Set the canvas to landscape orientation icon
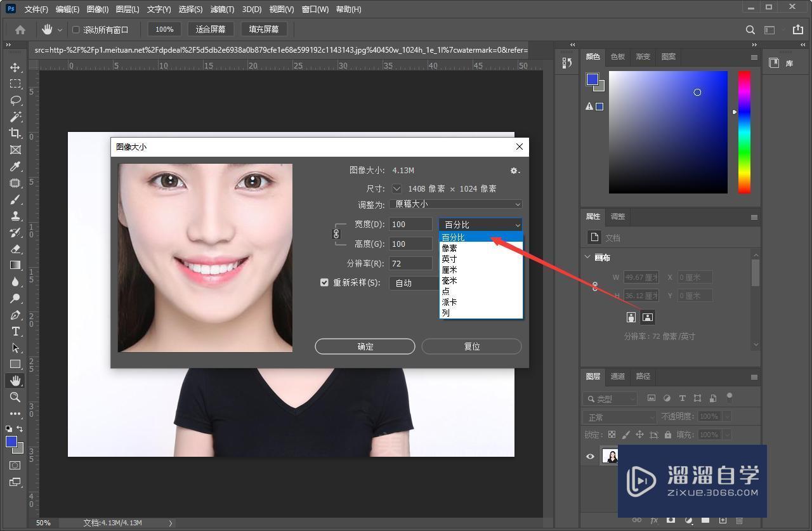The height and width of the screenshot is (531, 812). pos(647,317)
